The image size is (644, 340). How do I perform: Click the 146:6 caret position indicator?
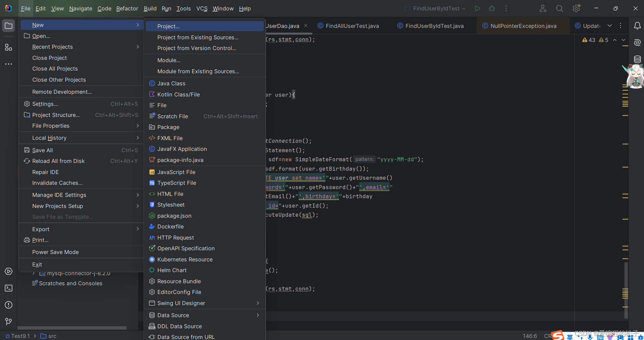pos(530,336)
